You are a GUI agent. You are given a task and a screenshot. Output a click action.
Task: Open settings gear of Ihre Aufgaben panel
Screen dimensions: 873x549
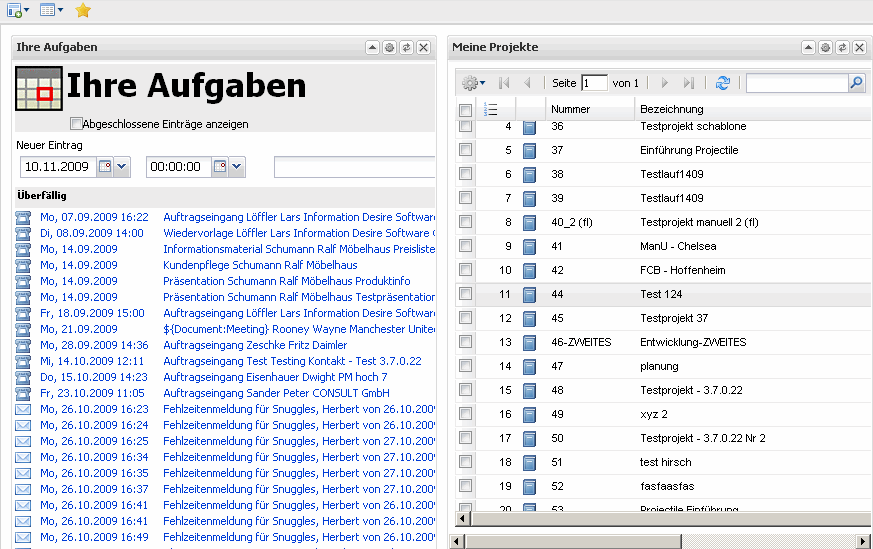pyautogui.click(x=389, y=47)
